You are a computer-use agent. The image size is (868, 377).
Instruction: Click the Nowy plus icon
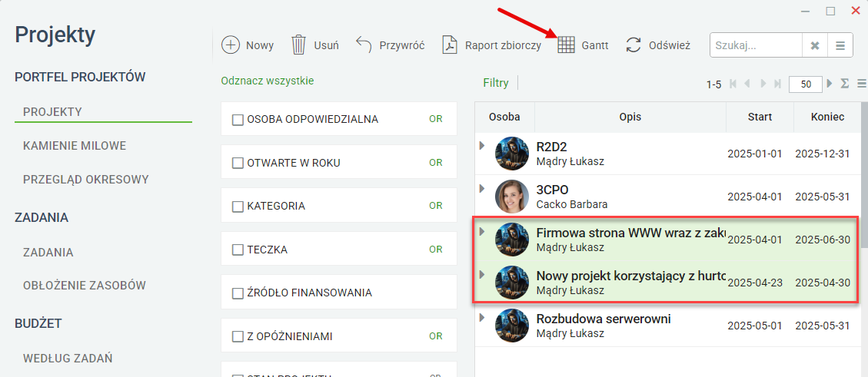click(x=231, y=45)
